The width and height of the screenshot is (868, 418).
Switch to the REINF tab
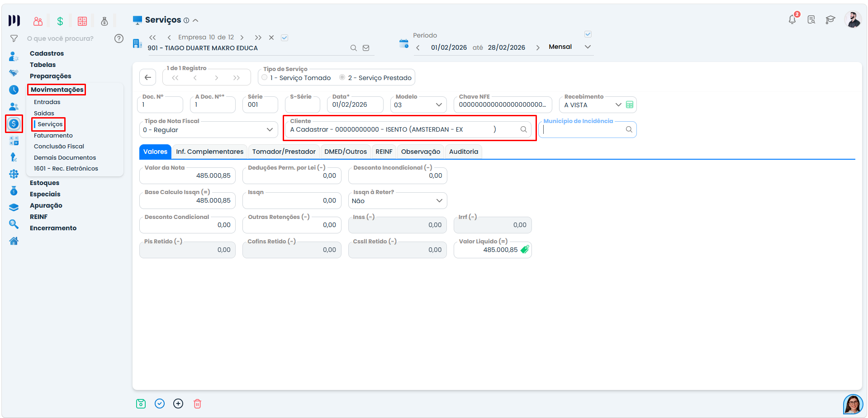click(384, 152)
